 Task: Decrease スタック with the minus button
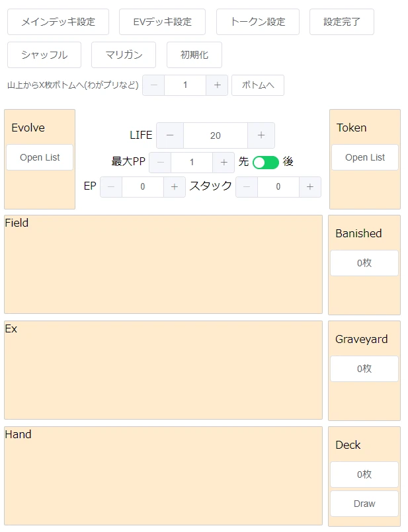(x=247, y=186)
